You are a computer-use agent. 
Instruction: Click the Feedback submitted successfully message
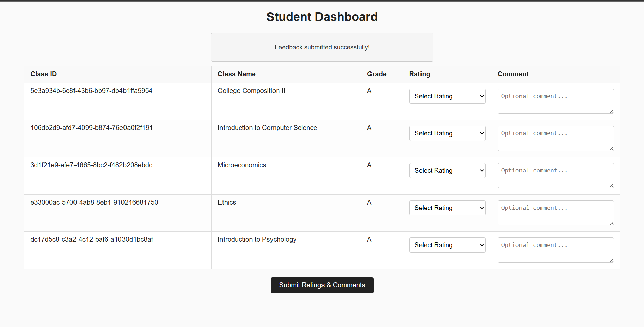coord(322,47)
